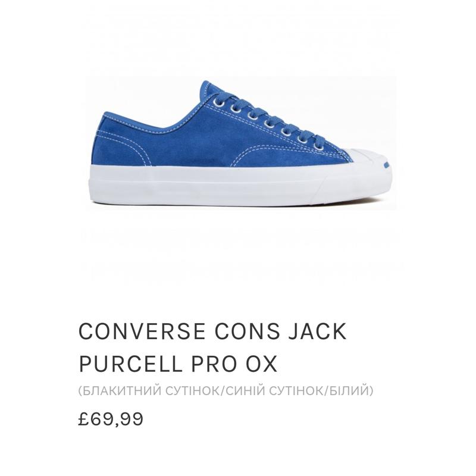This screenshot has width=476, height=476.
Task: Click the СИНІЙ СУТІНОК colour text
Action: [275, 391]
